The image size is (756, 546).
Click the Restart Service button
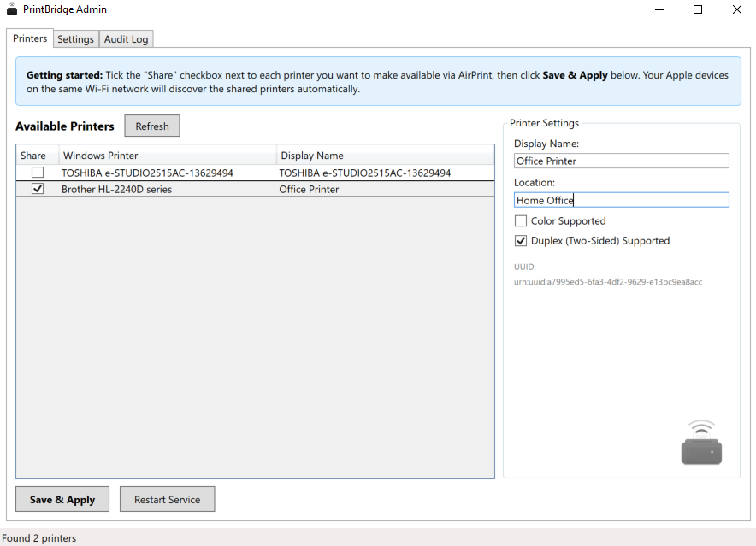click(167, 499)
